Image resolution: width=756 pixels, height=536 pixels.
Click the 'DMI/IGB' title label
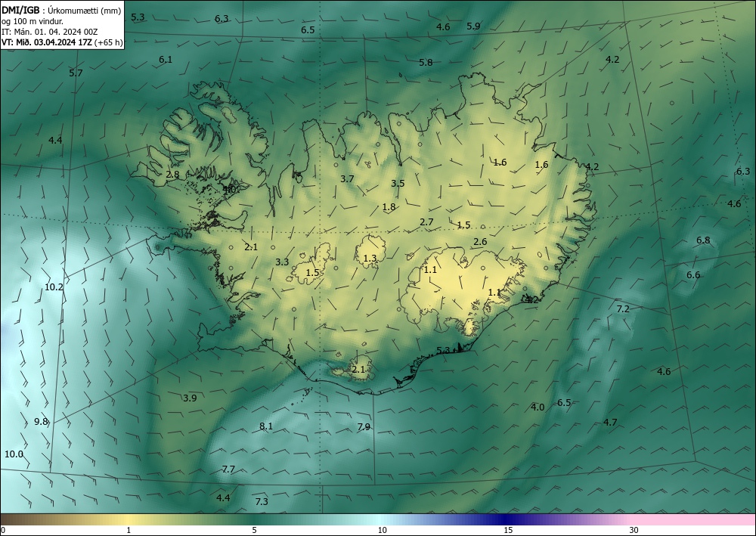pos(20,10)
